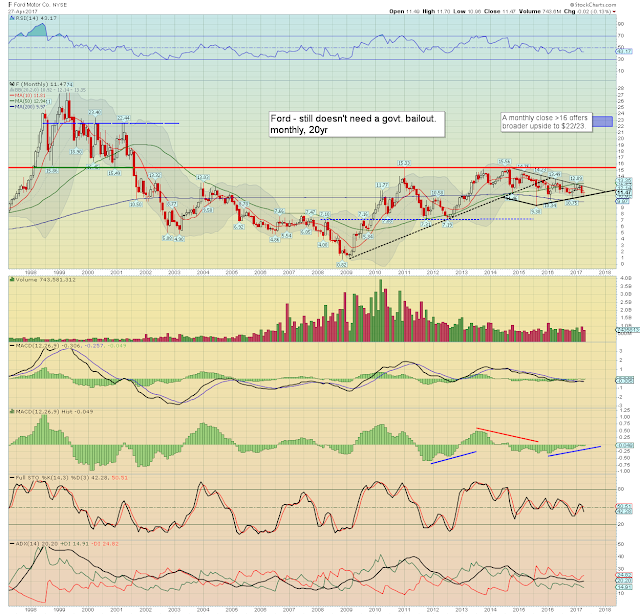Screen dimensions: 640x614
Task: Click the lowest price label near 2009
Action: click(342, 265)
